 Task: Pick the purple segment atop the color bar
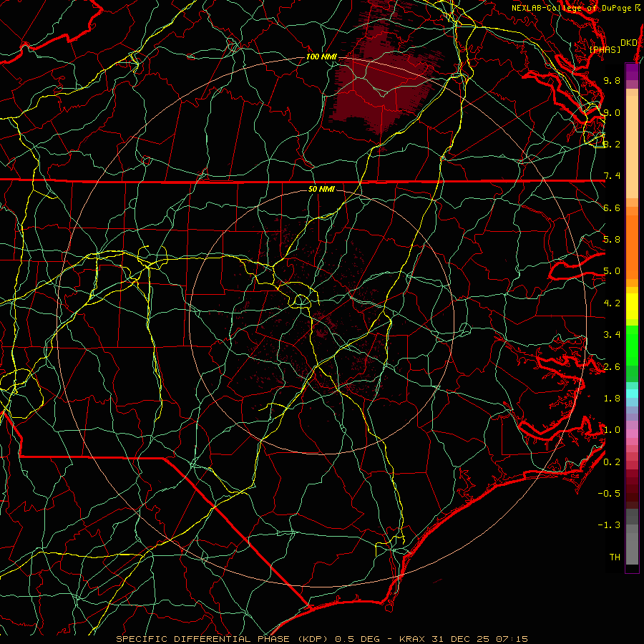(x=632, y=72)
